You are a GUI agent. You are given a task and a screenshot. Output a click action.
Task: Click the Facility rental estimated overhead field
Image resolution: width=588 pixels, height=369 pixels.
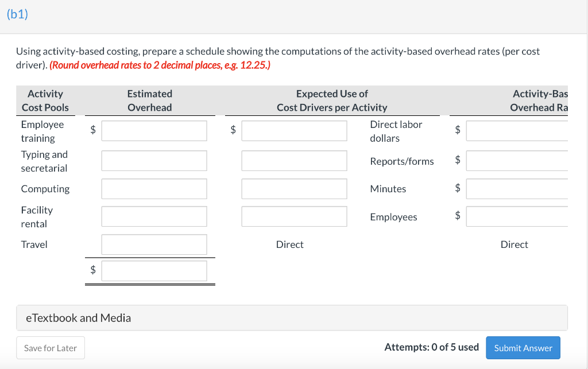pos(154,216)
